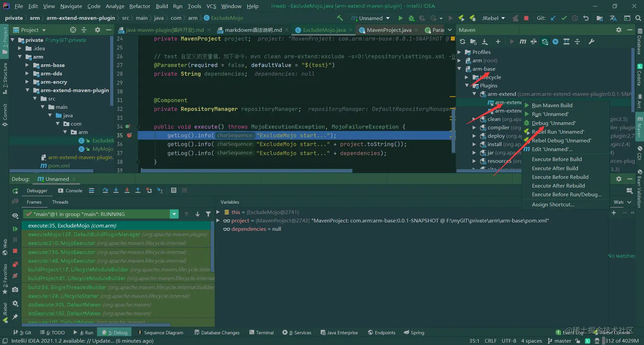The image size is (644, 345).
Task: Open Database Changes tool window
Action: pos(216,333)
